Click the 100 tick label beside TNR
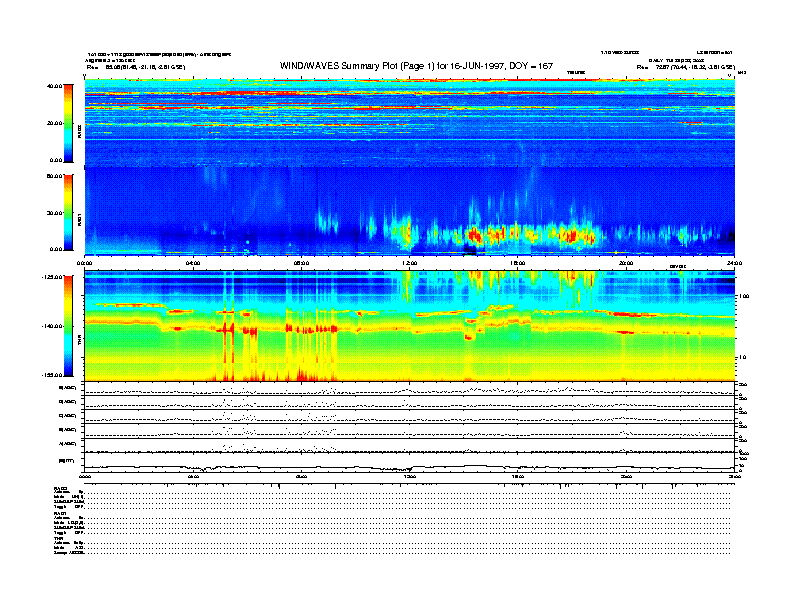The image size is (792, 612). point(744,296)
